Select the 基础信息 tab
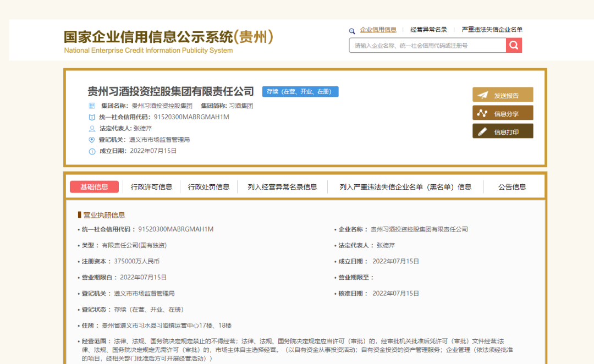The height and width of the screenshot is (364, 594). [x=94, y=187]
